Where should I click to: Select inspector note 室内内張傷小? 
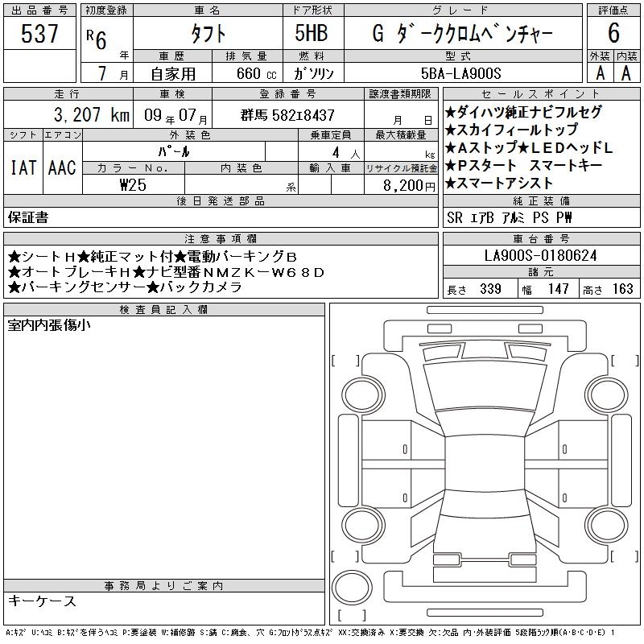point(49,325)
